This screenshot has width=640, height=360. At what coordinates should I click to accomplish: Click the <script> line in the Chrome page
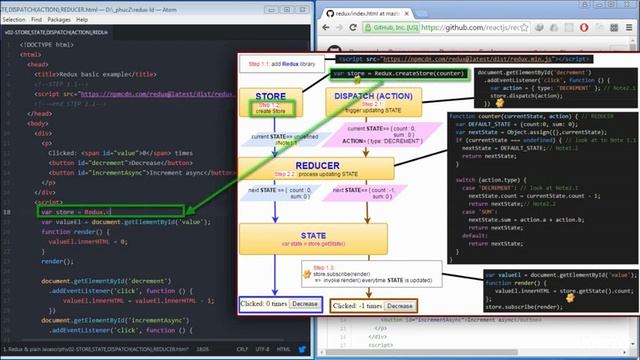pos(380,345)
